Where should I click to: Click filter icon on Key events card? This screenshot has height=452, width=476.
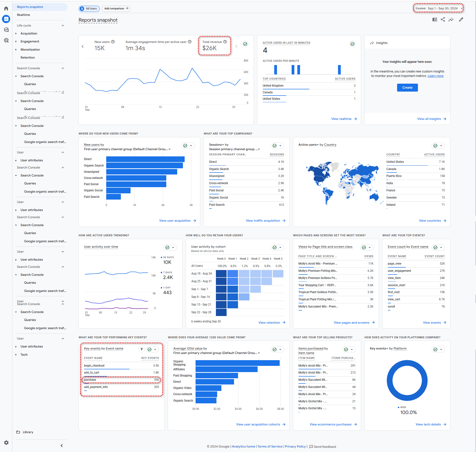[x=141, y=349]
